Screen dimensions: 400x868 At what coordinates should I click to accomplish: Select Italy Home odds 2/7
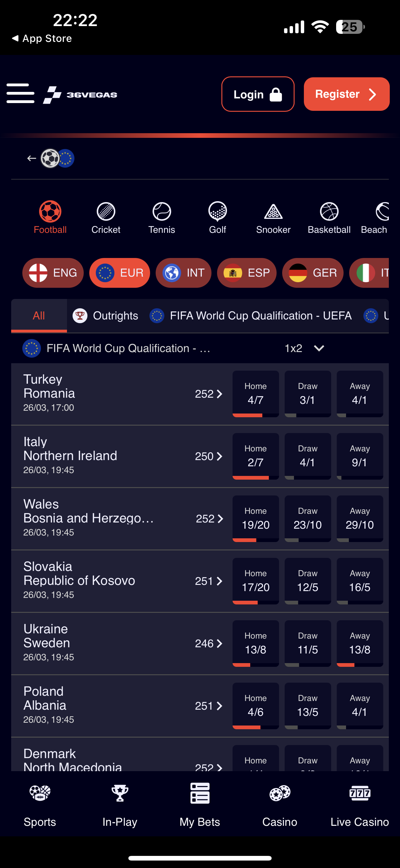tap(256, 456)
